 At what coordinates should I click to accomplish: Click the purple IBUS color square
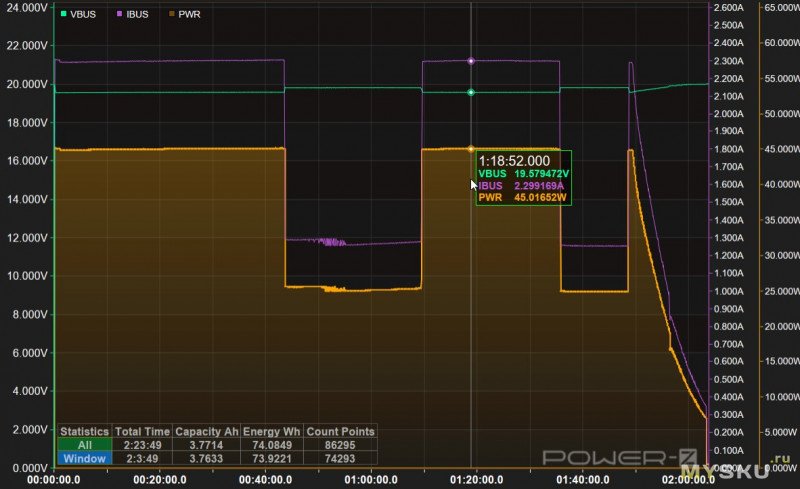(120, 14)
